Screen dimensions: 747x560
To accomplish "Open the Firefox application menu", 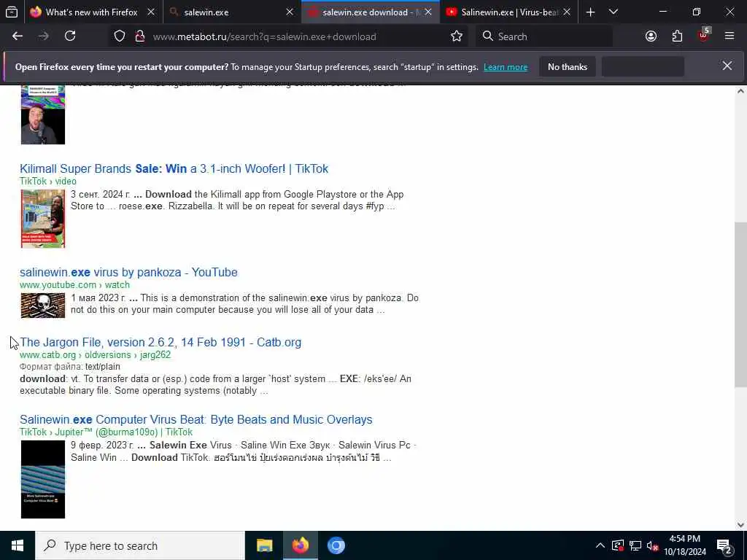I will (729, 36).
